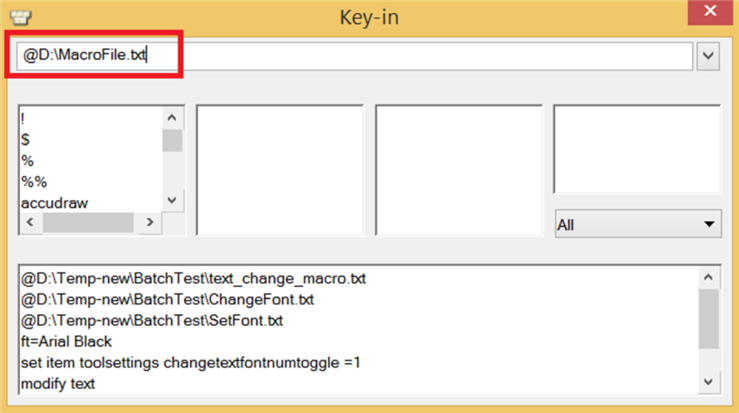The height and width of the screenshot is (413, 739).
Task: Select the 'accudraw' keyword
Action: [54, 203]
